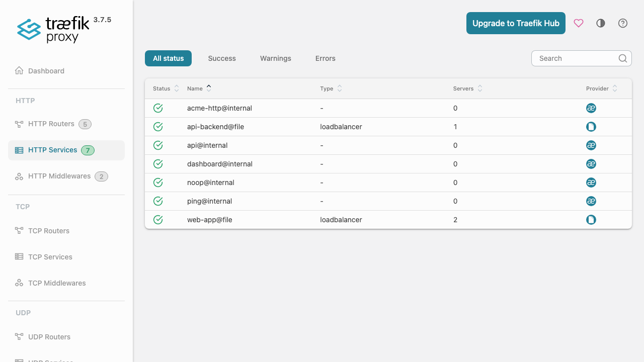
Task: Open api@internal service name
Action: (x=207, y=145)
